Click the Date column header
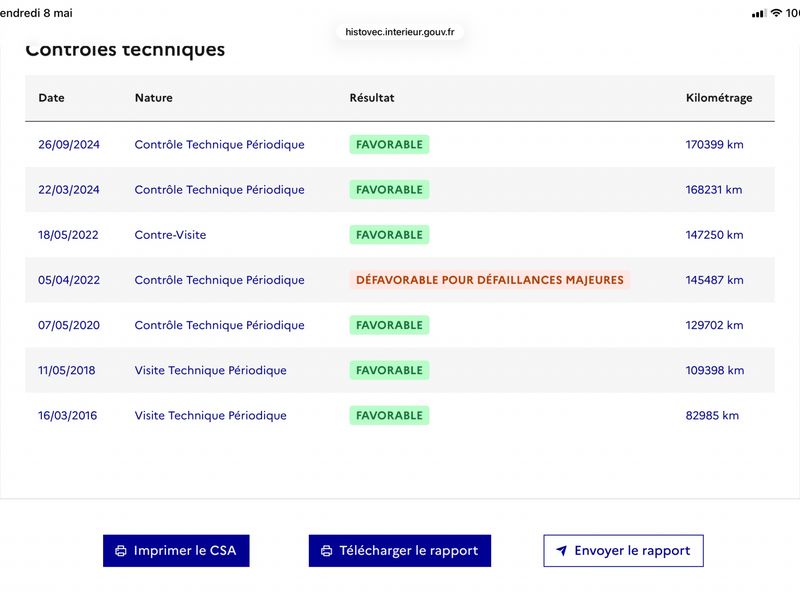 coord(52,98)
